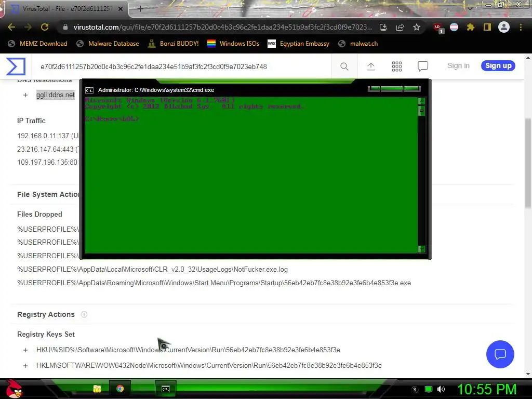The width and height of the screenshot is (532, 399).
Task: Click the upload file icon
Action: coord(371,66)
